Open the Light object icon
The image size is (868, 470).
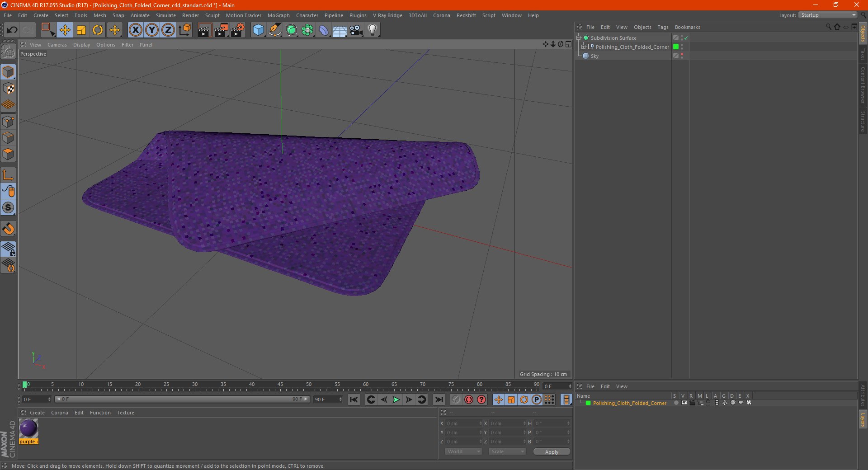click(372, 30)
